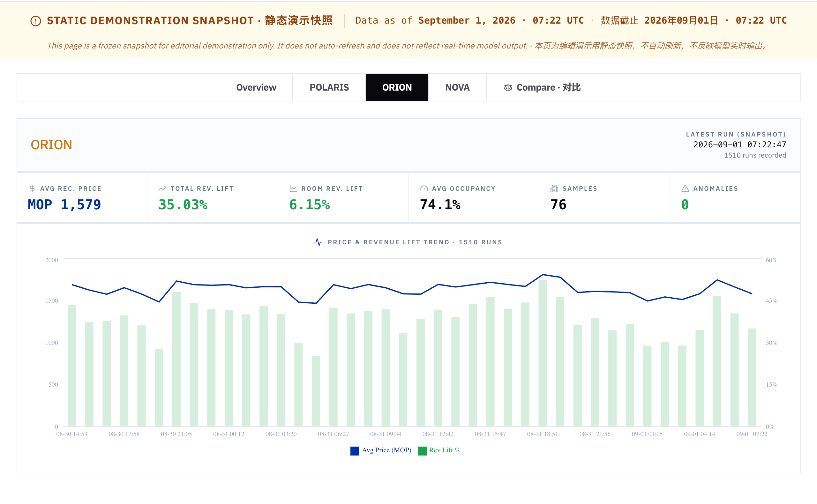Click the gauge icon beside Avg Occupancy
The image size is (817, 504).
click(424, 189)
